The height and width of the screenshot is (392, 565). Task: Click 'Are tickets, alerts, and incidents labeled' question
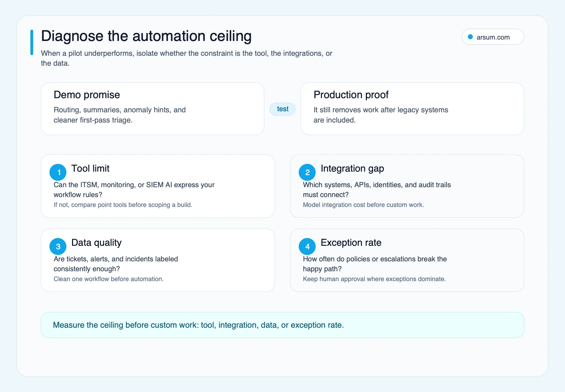(x=116, y=264)
